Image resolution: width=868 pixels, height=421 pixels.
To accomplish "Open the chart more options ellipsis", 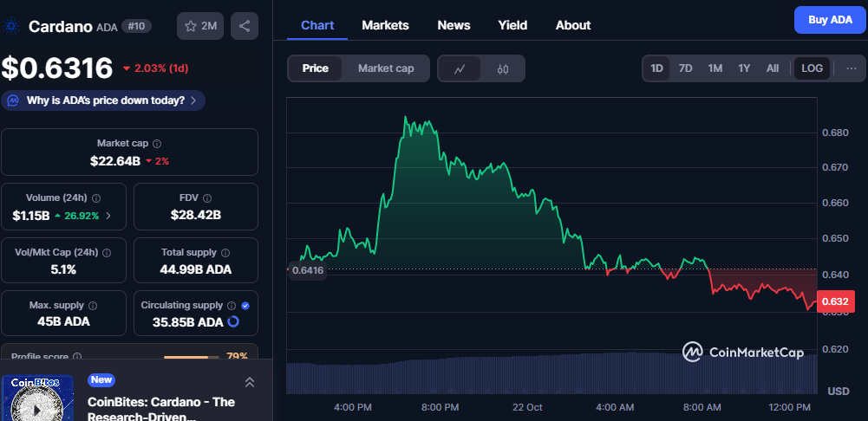I will (851, 68).
